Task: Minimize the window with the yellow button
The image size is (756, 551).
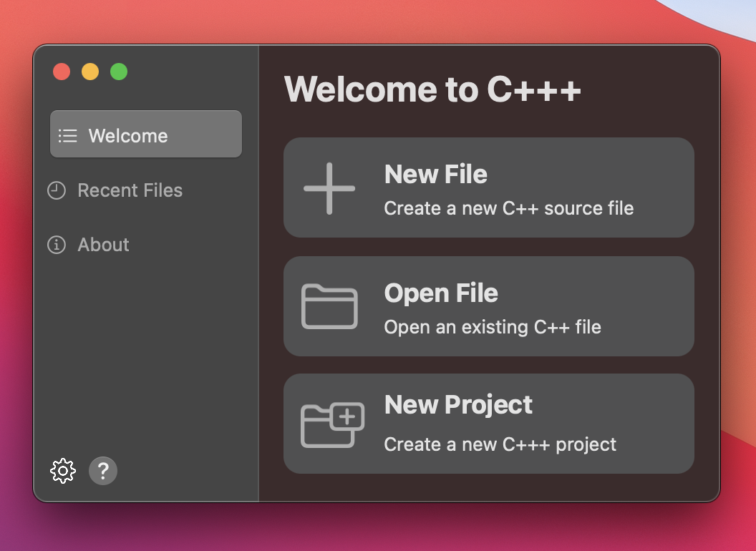Action: (90, 72)
